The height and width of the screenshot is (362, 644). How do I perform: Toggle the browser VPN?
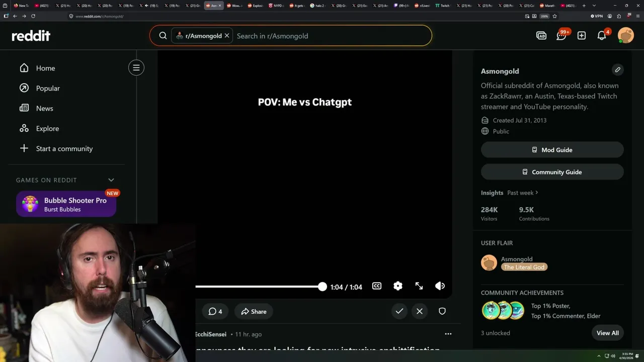point(597,16)
